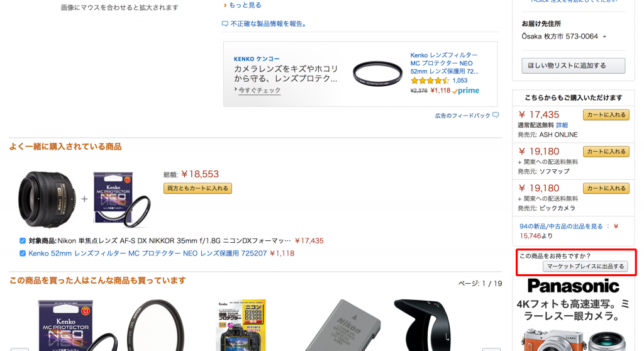This screenshot has width=644, height=351.
Task: Open the Kenko MC Protector NEO bundle image
Action: tap(121, 200)
